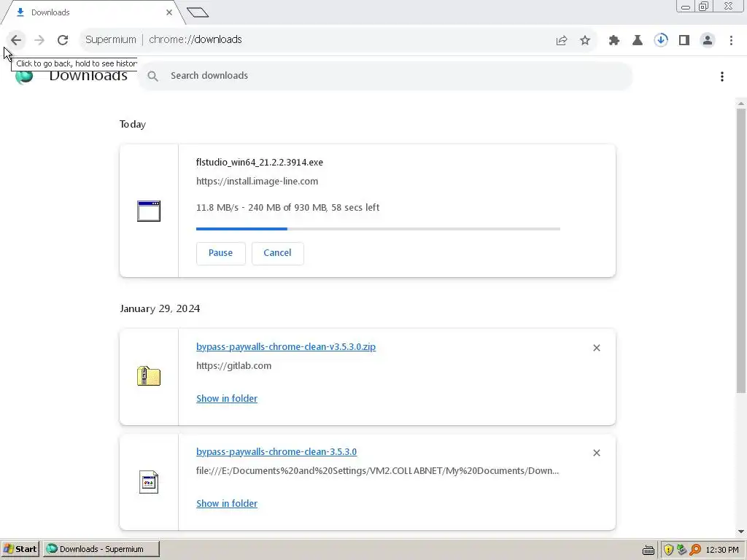
Task: Click the page vertical scrollbar thumb
Action: (741, 251)
